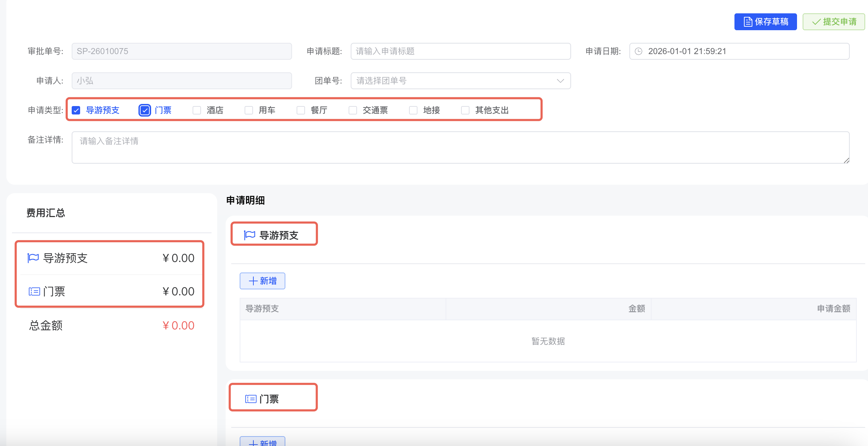The image size is (868, 446).
Task: Click the flag icon in 费用汇总 summary panel
Action: click(33, 258)
